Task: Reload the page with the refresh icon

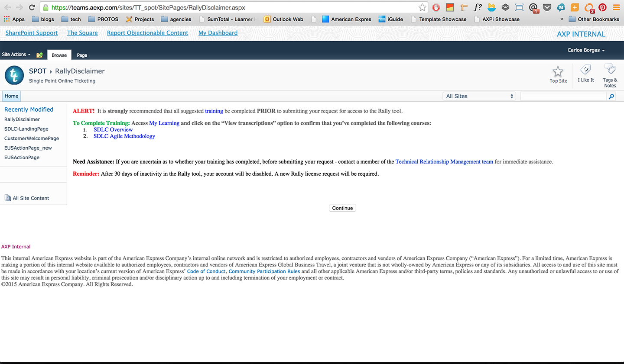Action: point(32,7)
